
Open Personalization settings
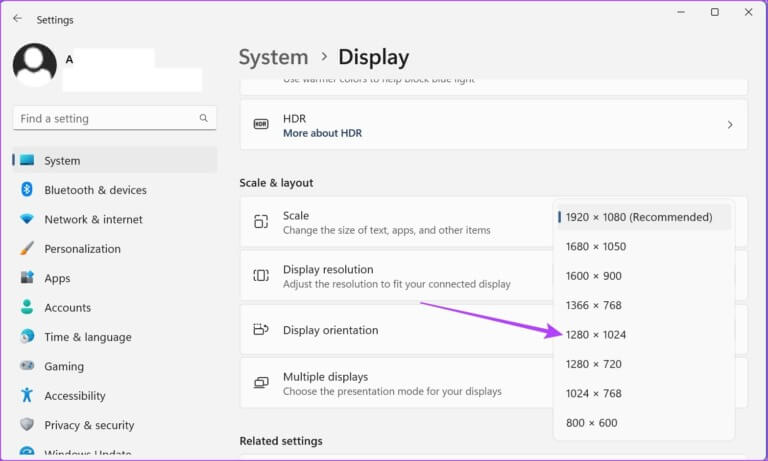(82, 249)
